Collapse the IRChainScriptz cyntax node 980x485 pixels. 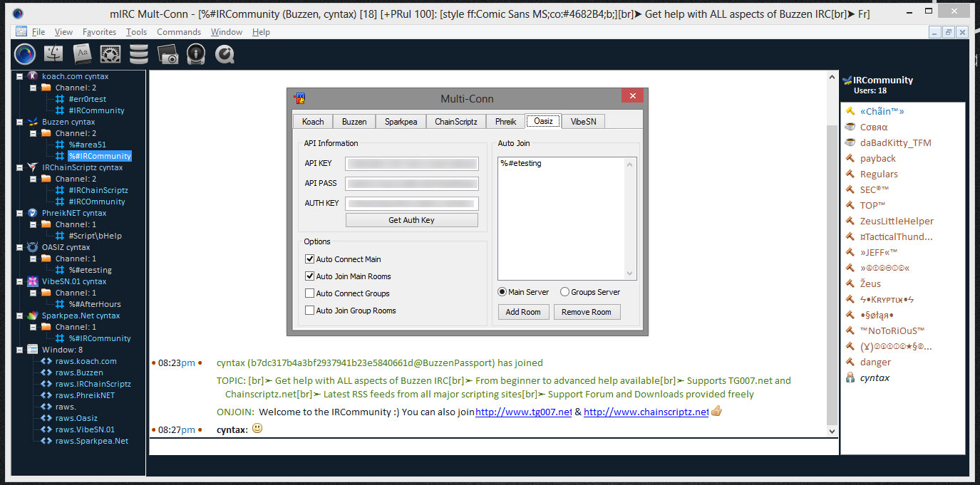[19, 167]
